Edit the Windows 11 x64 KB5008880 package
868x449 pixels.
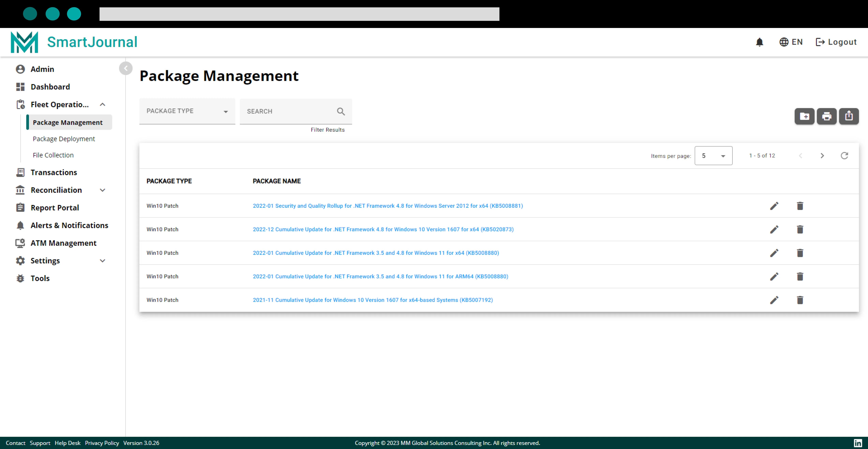pos(774,253)
